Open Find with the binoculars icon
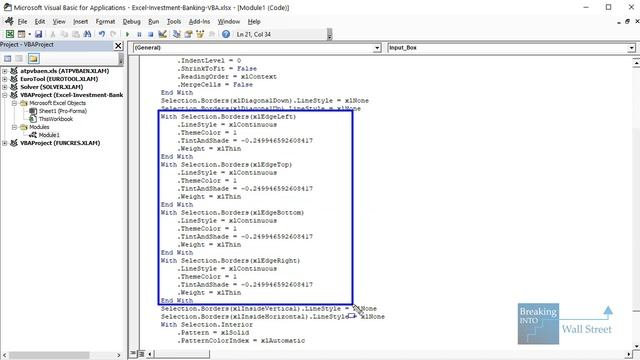The width and height of the screenshot is (640, 360). coord(87,34)
